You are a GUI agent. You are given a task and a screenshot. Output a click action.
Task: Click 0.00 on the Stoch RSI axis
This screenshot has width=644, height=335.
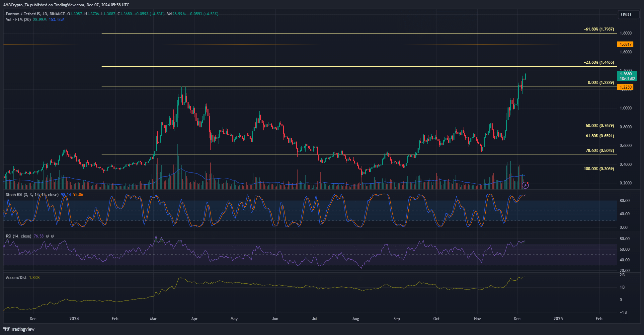point(624,228)
